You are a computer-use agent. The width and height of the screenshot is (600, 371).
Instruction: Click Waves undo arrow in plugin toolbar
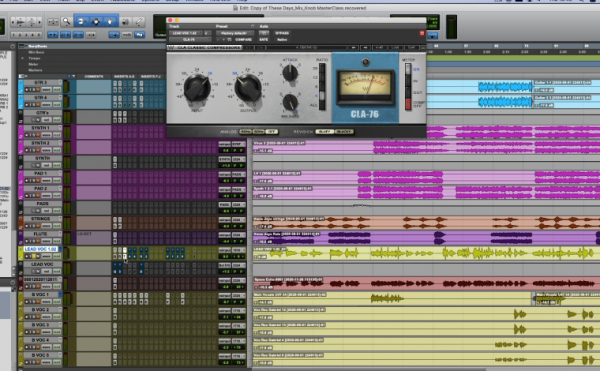coord(248,48)
